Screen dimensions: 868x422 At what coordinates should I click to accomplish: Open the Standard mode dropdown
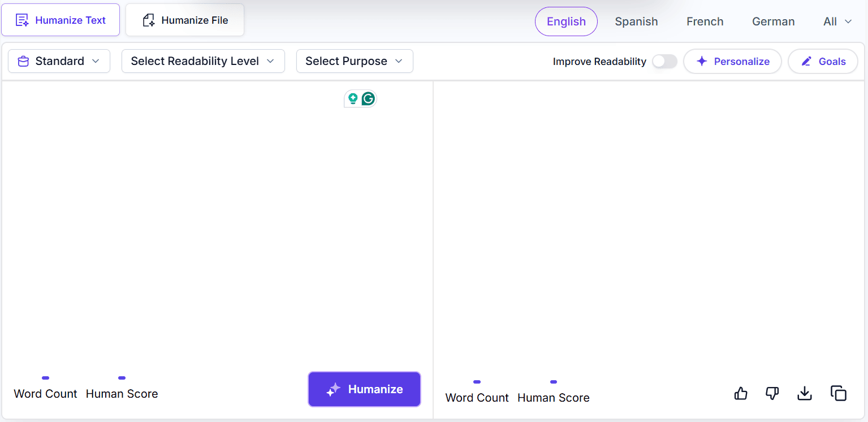coord(59,61)
